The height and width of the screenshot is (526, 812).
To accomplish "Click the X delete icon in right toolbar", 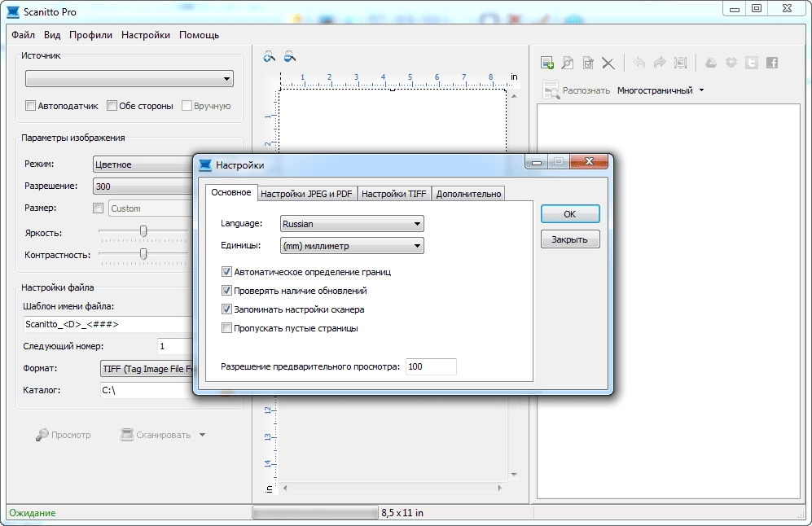I will click(x=608, y=64).
